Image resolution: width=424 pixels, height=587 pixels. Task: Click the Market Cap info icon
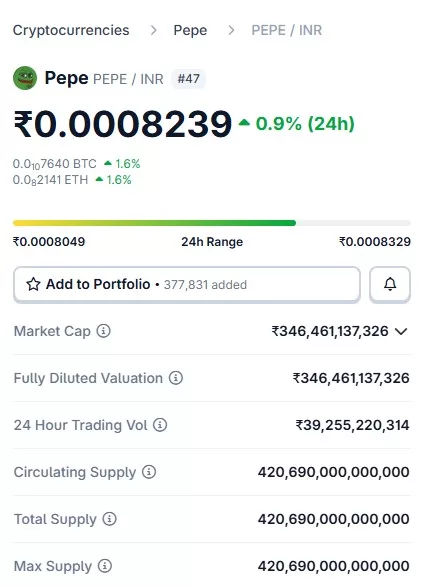coord(104,331)
